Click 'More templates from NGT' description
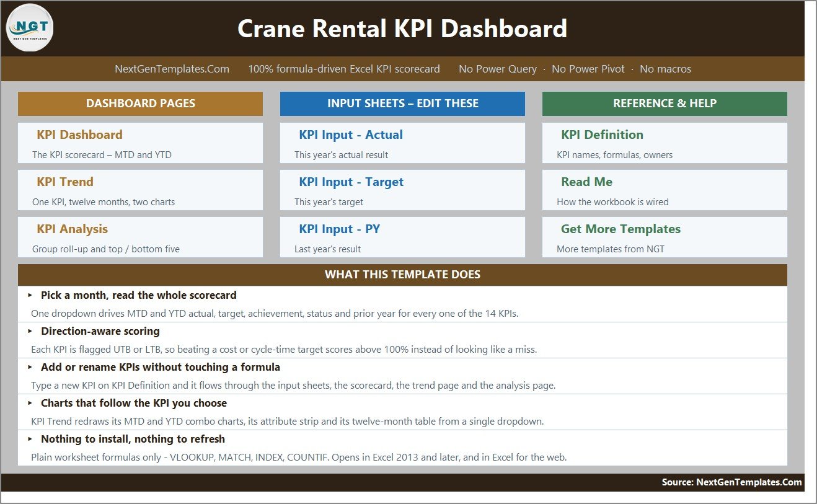Screen dimensions: 817x504 pos(610,249)
